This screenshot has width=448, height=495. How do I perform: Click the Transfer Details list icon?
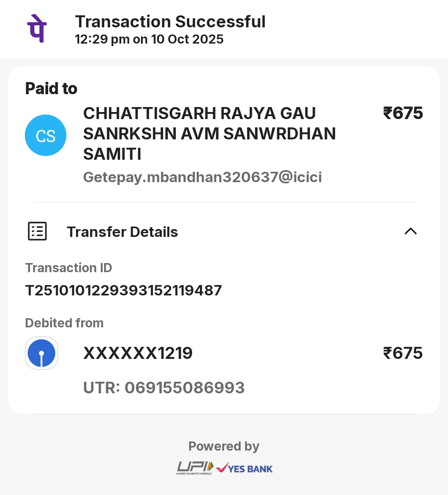(37, 231)
